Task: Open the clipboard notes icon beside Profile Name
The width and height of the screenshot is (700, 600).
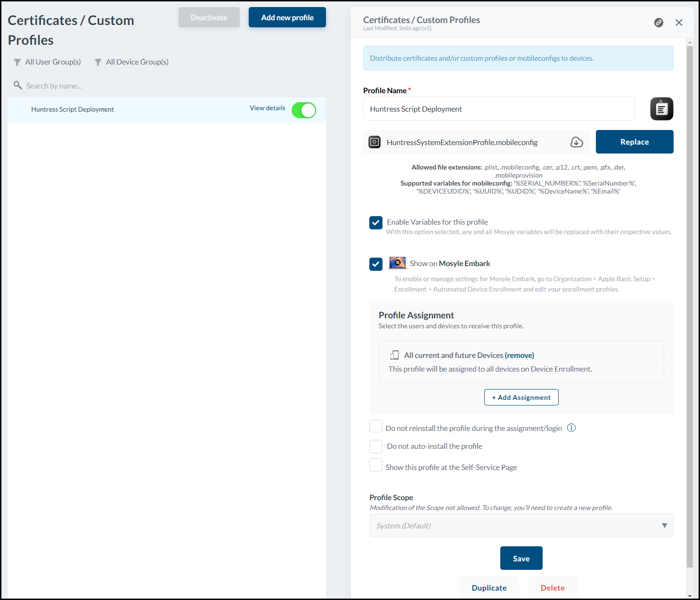Action: (662, 109)
